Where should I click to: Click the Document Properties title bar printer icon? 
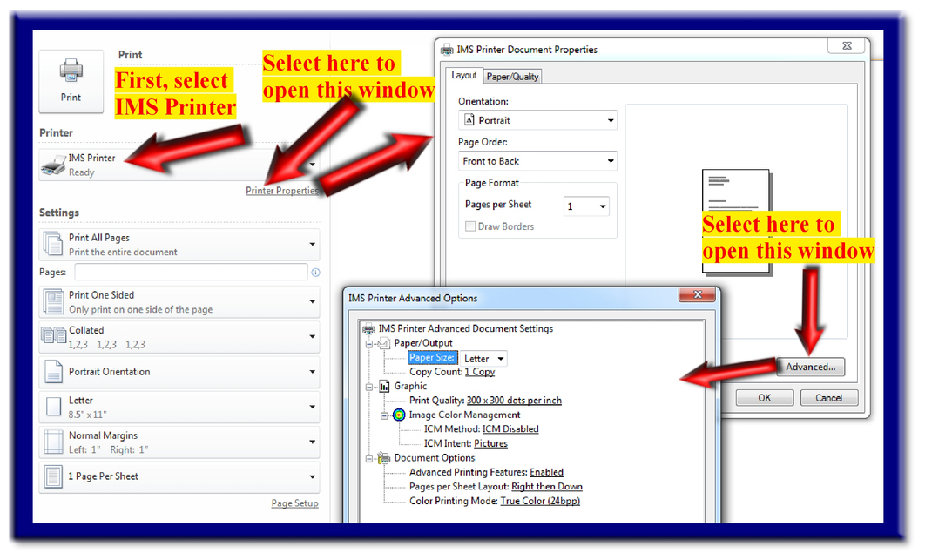pos(447,51)
